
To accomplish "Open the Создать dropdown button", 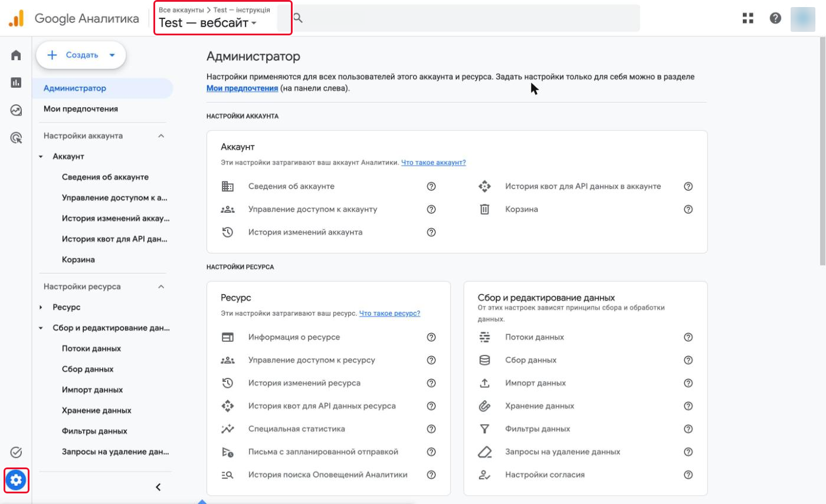I will [x=81, y=55].
